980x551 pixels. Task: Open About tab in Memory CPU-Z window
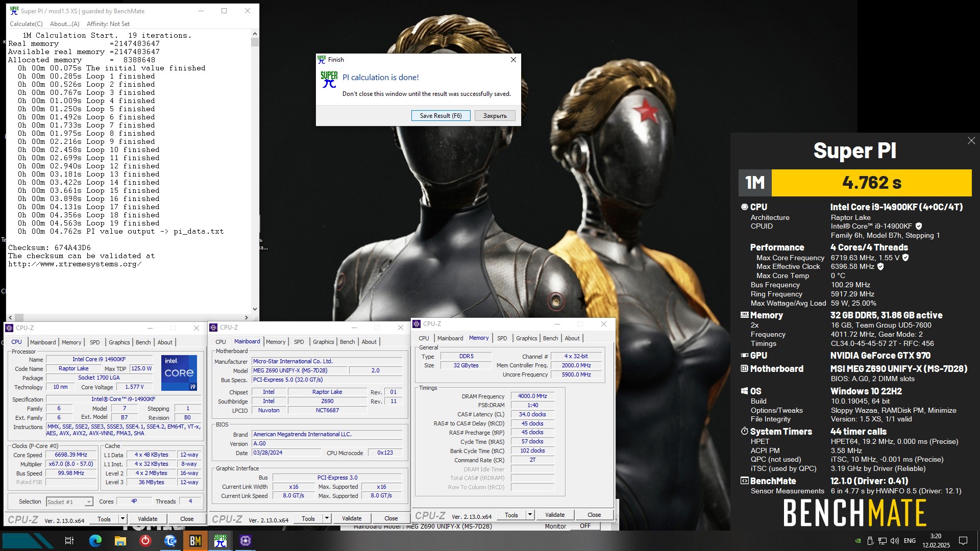(572, 338)
